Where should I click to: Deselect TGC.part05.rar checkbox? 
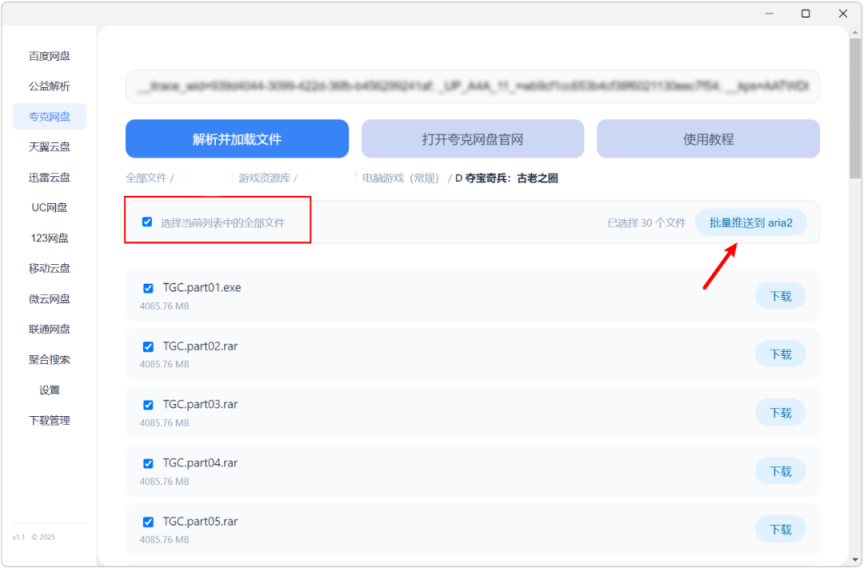point(148,522)
